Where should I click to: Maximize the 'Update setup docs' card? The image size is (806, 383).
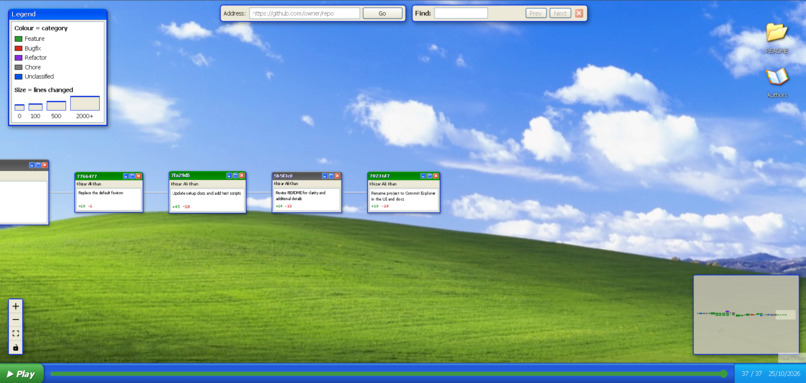point(235,175)
